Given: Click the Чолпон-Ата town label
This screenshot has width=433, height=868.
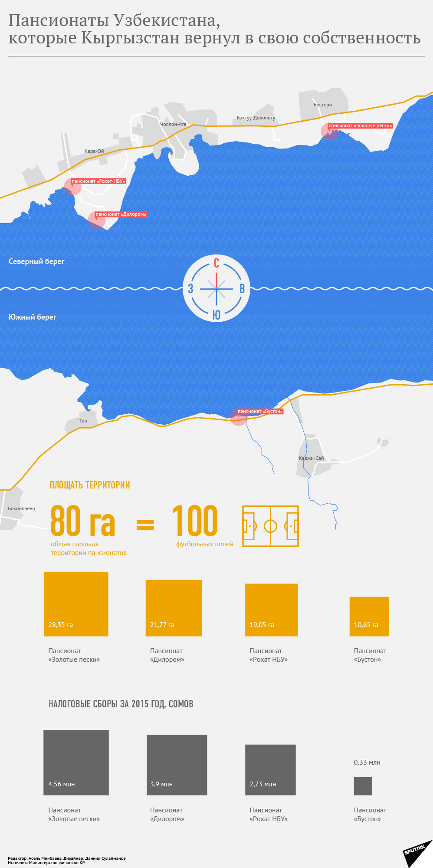Looking at the screenshot, I should (x=173, y=124).
